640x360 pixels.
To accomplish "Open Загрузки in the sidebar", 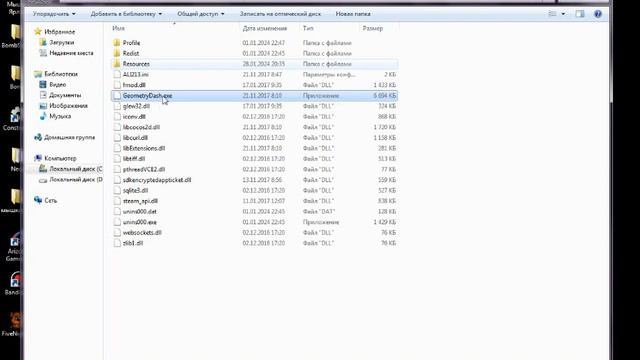I will point(62,42).
